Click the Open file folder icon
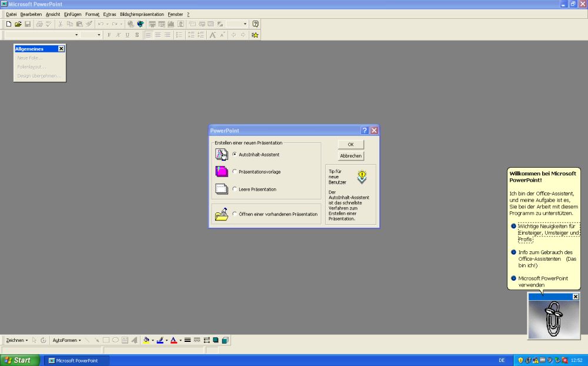This screenshot has height=366, width=588. tap(18, 24)
